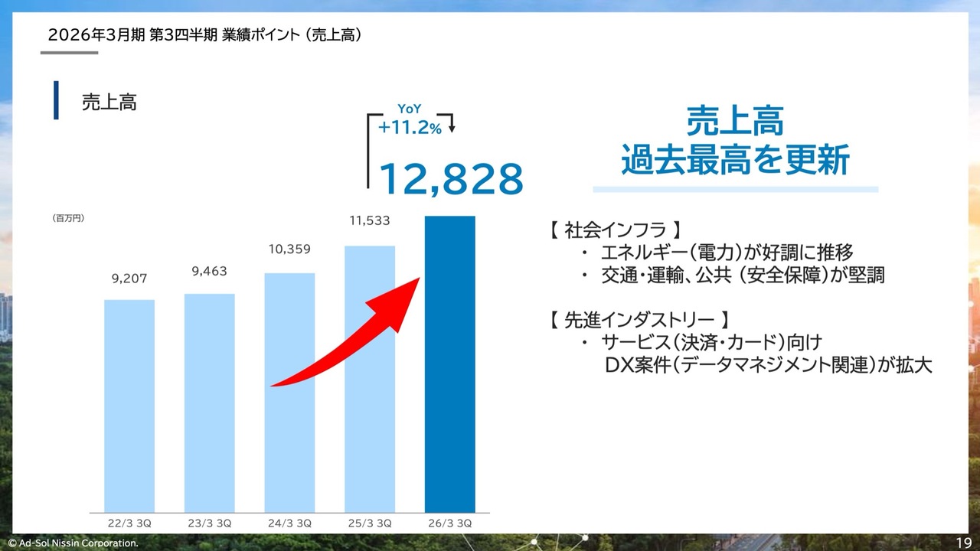Screen dimensions: 980x551
Task: Click the 23/3 3Q bar
Action: pyautogui.click(x=209, y=403)
